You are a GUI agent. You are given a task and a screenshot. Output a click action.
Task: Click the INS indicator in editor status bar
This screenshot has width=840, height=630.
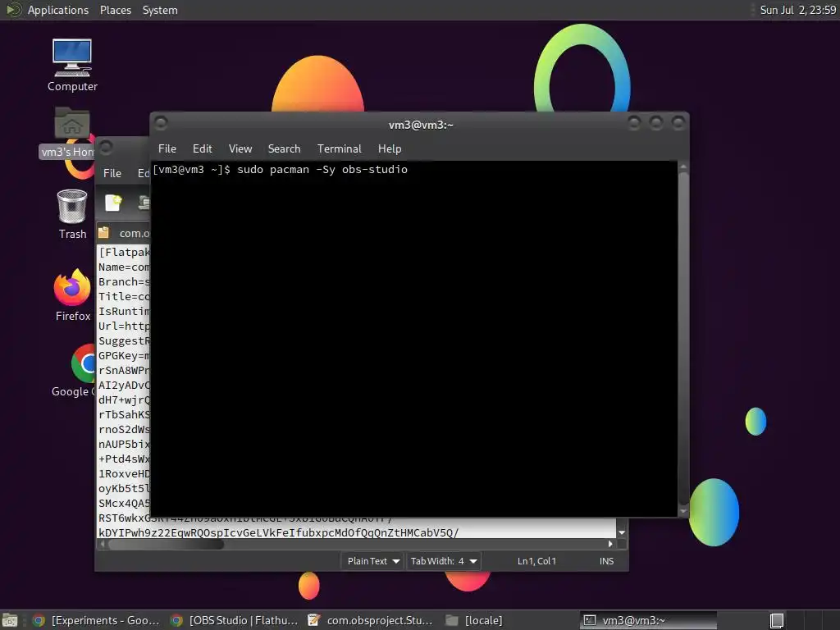[606, 561]
